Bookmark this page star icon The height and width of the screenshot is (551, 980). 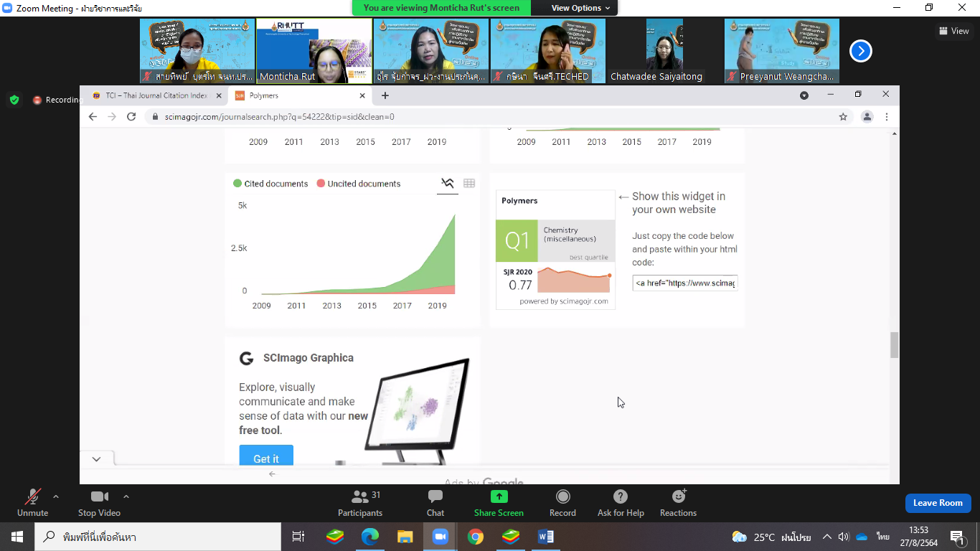(x=843, y=116)
